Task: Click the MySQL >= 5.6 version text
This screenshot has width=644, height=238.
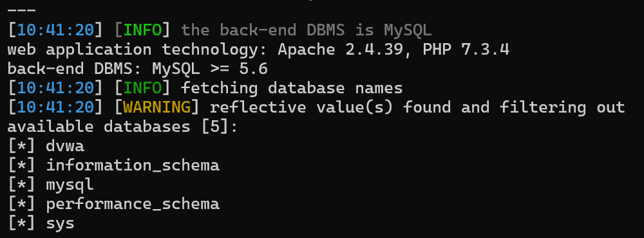Action: [210, 69]
